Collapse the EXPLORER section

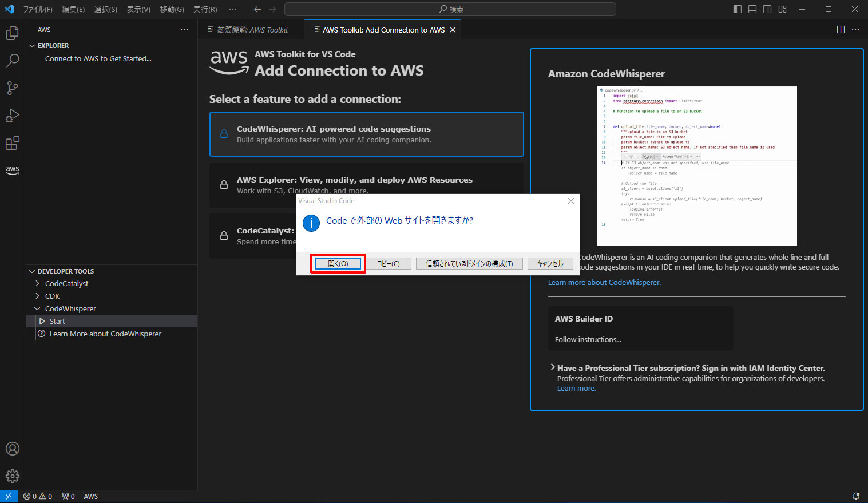pos(32,46)
